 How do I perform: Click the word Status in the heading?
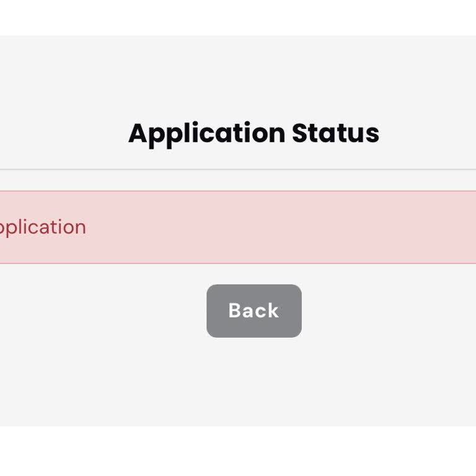click(335, 133)
